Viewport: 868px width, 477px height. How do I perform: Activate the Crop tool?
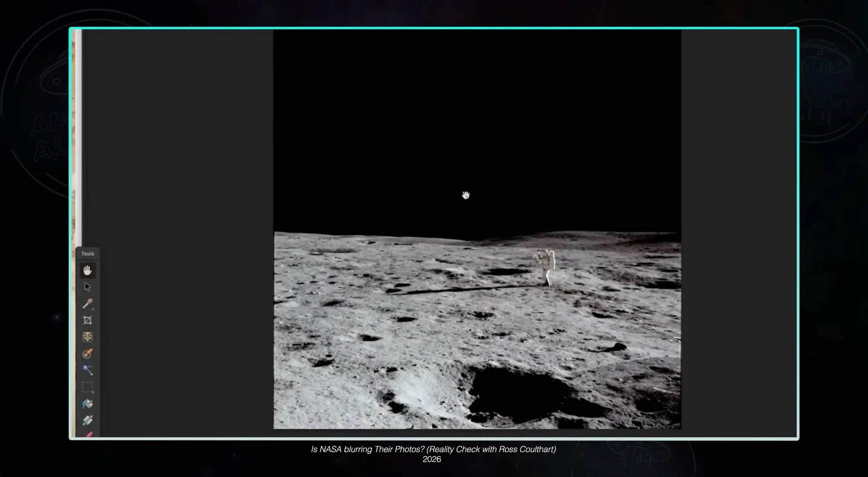(87, 320)
